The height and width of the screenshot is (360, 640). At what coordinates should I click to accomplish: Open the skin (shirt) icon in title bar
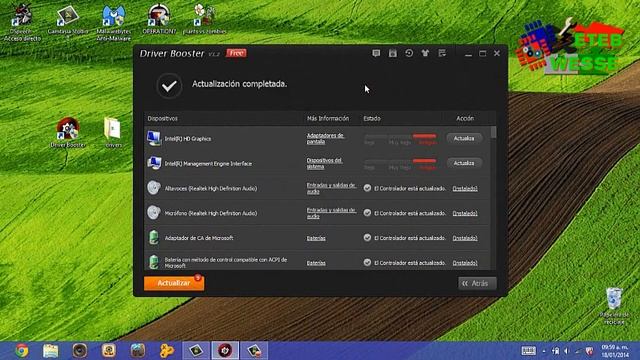point(425,53)
